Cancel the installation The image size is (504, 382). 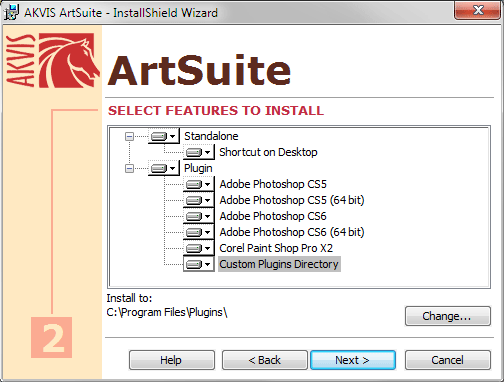pos(448,360)
